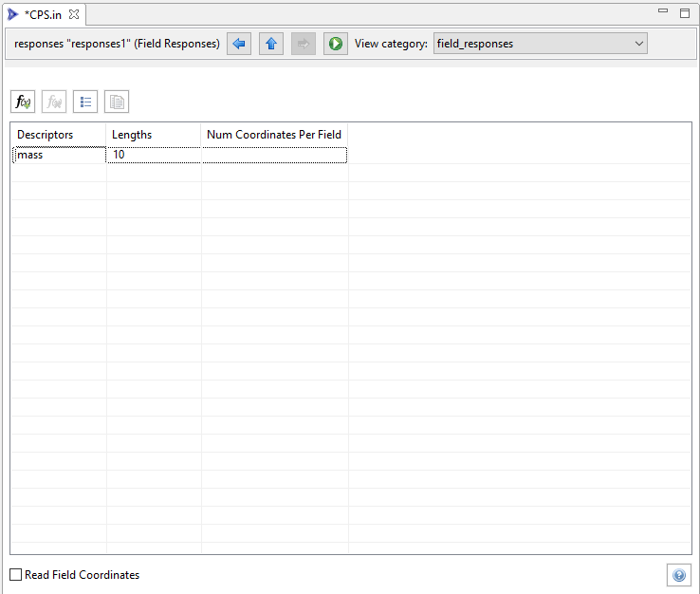Screen dimensions: 700x594
Task: Click the empty Num Coordinates cell for mass
Action: pyautogui.click(x=274, y=155)
